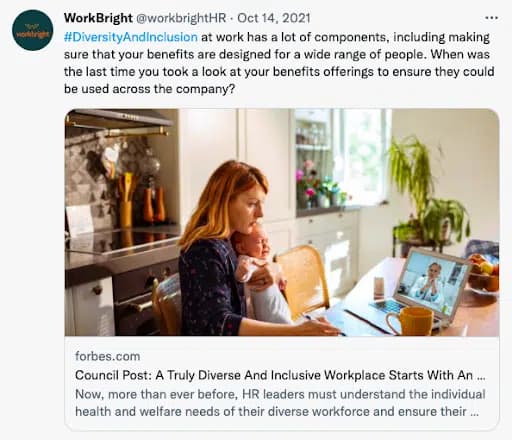Click the forbes.com domain label
Image resolution: width=512 pixels, height=440 pixels.
[x=107, y=356]
